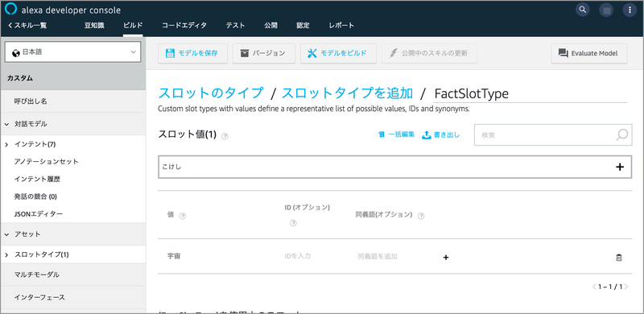
Task: Expand スロットタイプ(1) tree item
Action: click(x=7, y=254)
